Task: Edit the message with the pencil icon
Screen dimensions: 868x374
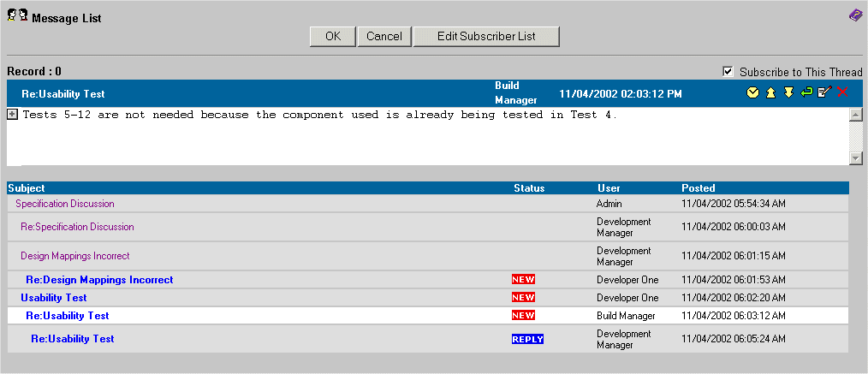Action: (x=824, y=92)
